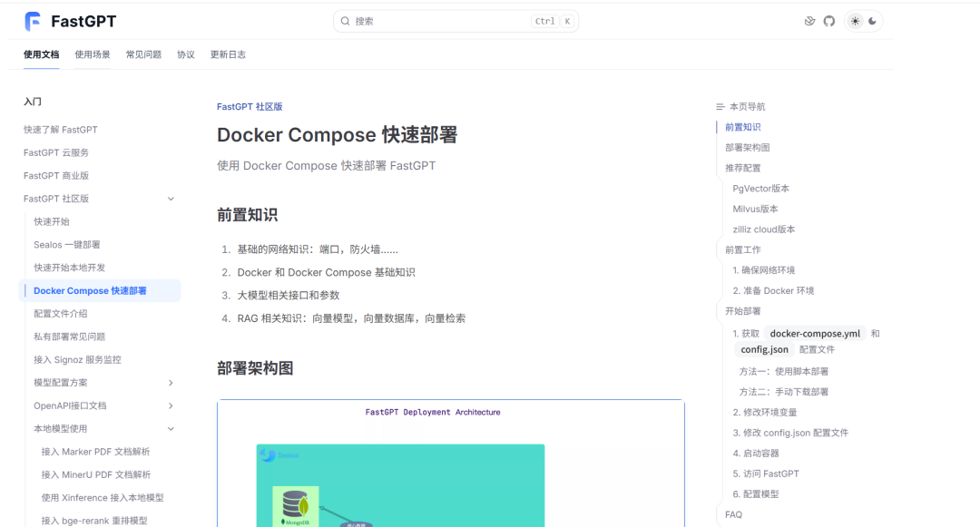Jump to 1. 确保网络环境 section
This screenshot has width=980, height=527.
coord(764,270)
